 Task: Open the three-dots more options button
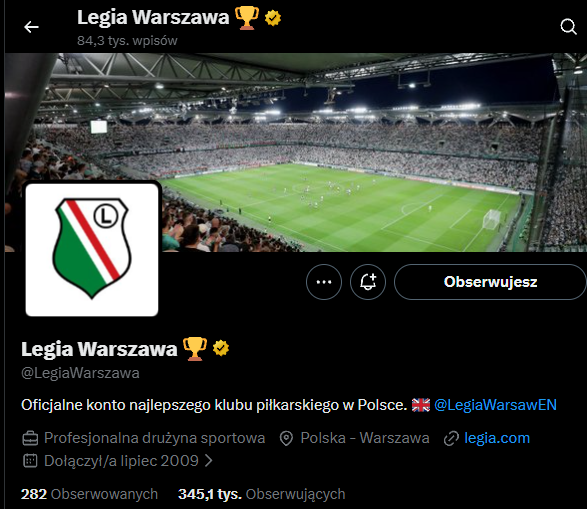pos(324,282)
